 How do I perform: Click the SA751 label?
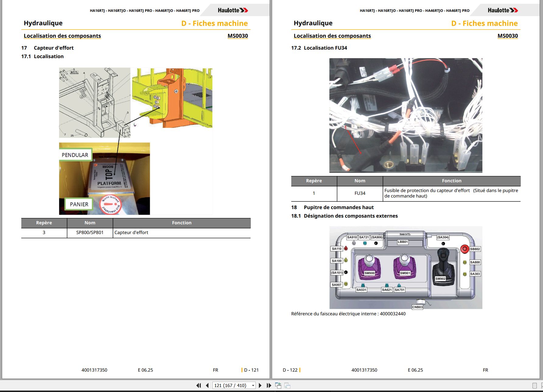pos(399,290)
